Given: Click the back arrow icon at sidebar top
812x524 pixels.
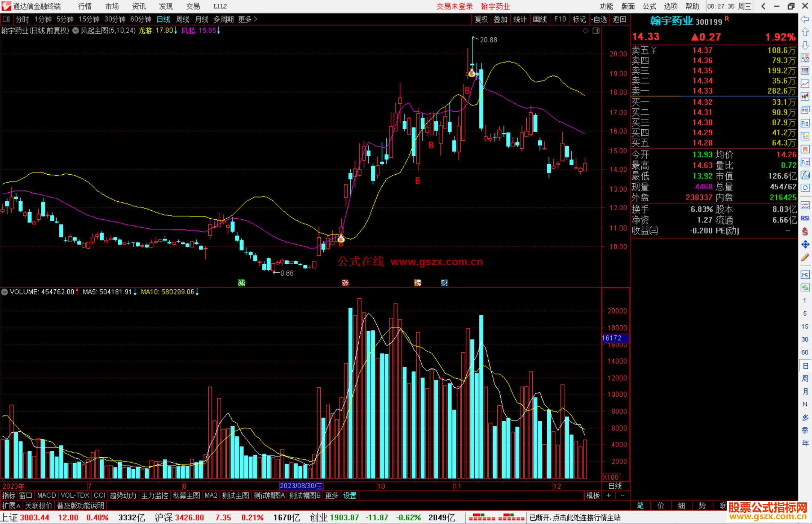Looking at the screenshot, I should [x=805, y=19].
